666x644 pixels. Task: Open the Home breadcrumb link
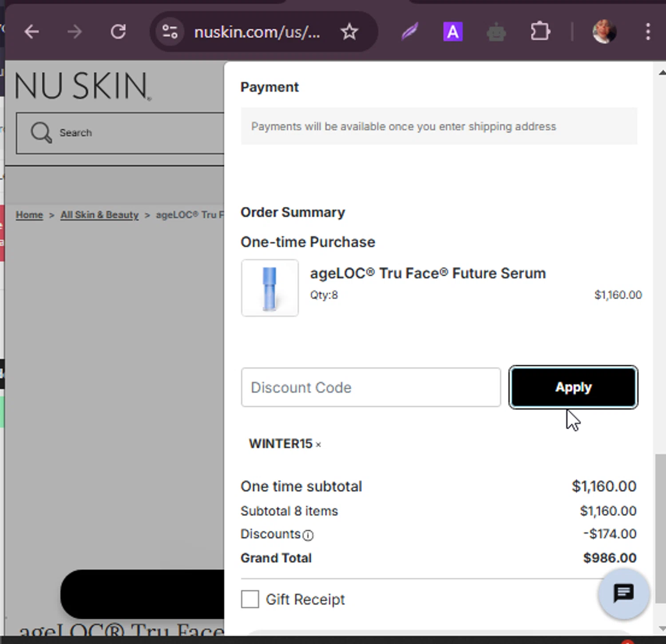[x=29, y=215]
